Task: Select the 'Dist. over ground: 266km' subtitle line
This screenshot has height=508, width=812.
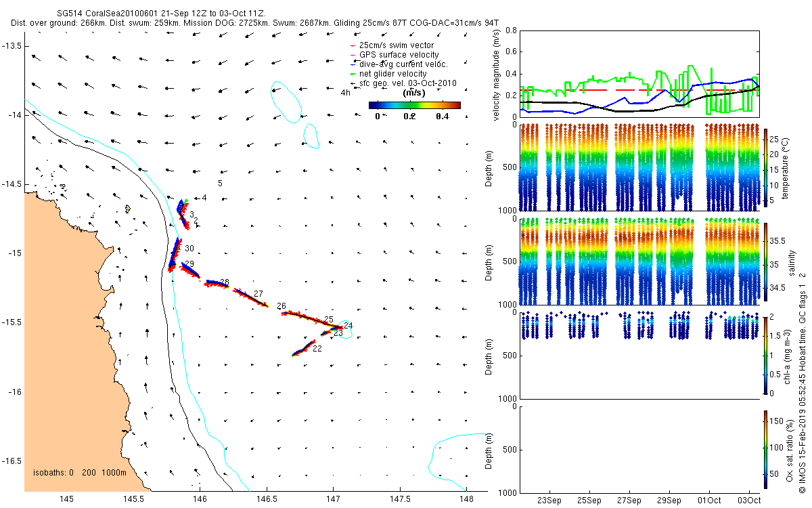Action: [x=255, y=22]
